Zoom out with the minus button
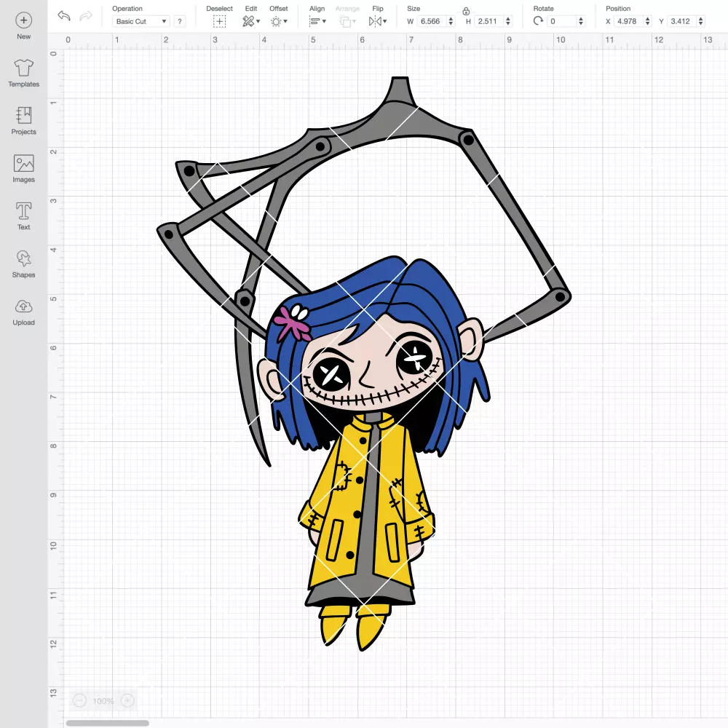Viewport: 728px width, 728px height. 80,700
